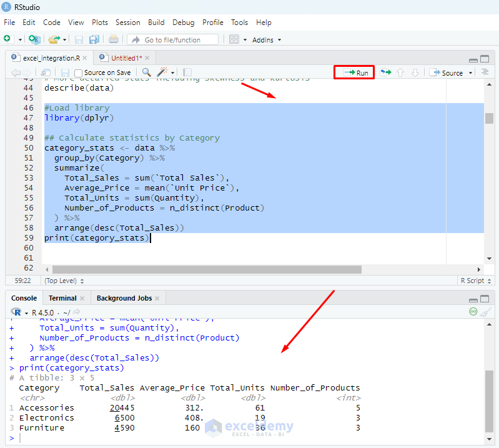Switch to the excel_integration.R tab
499x448 pixels.
coord(51,58)
